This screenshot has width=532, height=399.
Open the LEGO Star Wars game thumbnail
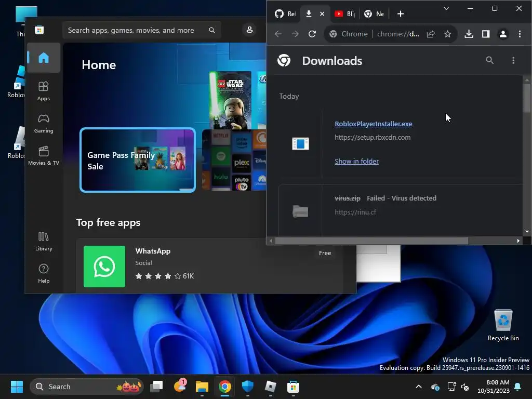[230, 100]
